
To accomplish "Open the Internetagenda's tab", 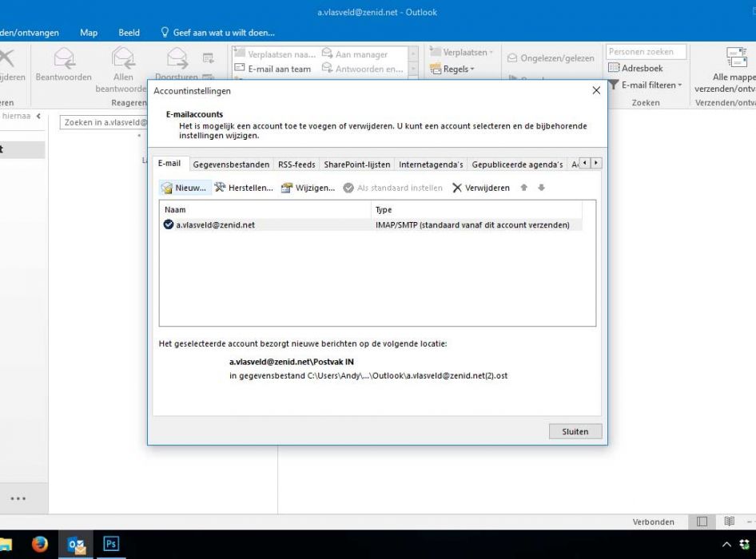I will point(431,165).
